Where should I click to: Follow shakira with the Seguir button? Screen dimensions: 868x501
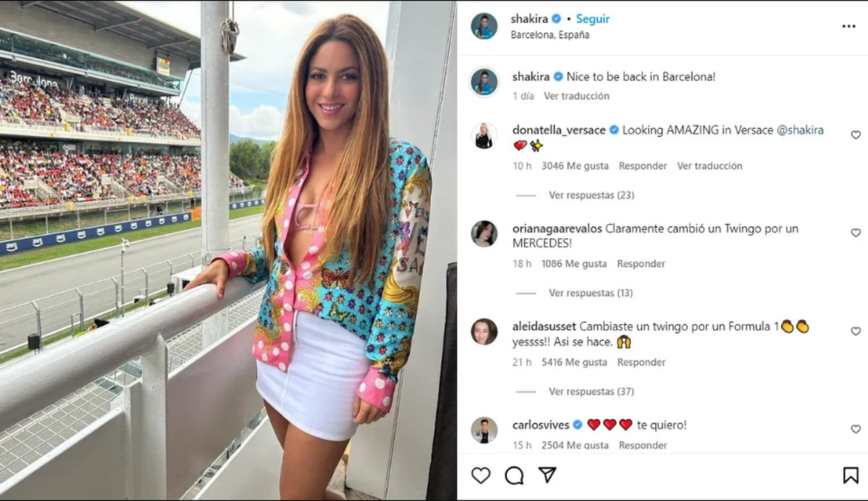pyautogui.click(x=593, y=19)
